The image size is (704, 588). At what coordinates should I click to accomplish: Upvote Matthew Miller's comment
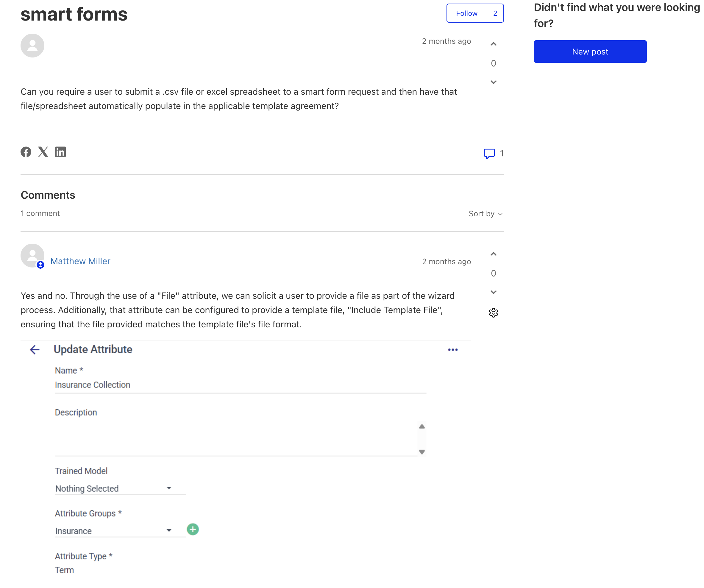point(493,254)
